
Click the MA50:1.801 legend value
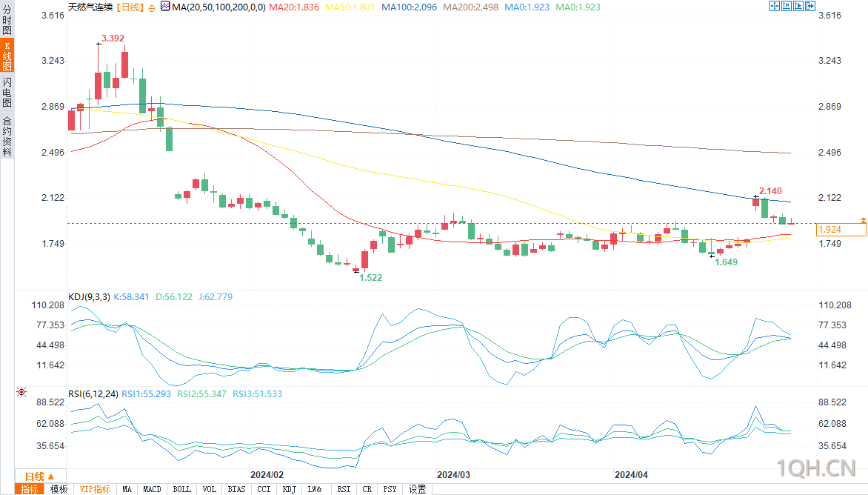tap(350, 7)
